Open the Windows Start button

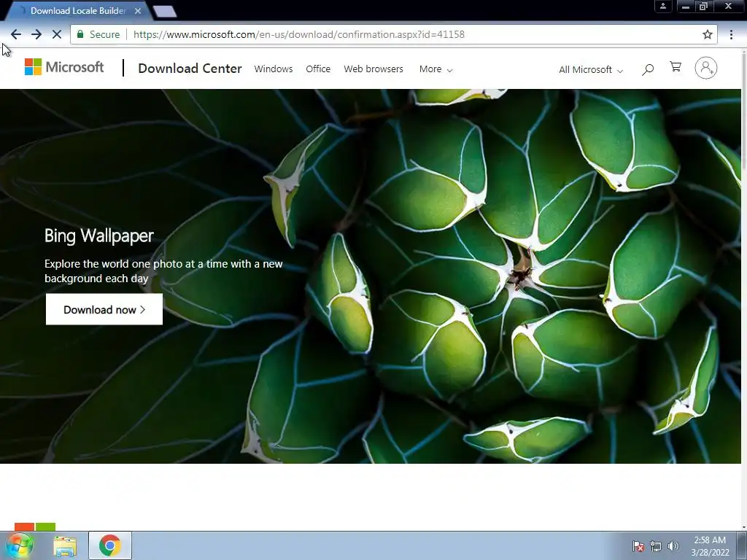[19, 545]
